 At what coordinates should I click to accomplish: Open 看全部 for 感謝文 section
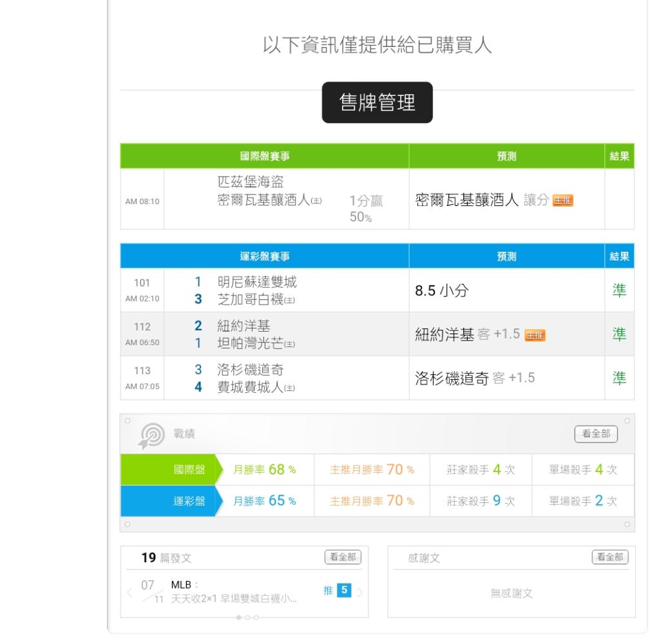point(610,557)
